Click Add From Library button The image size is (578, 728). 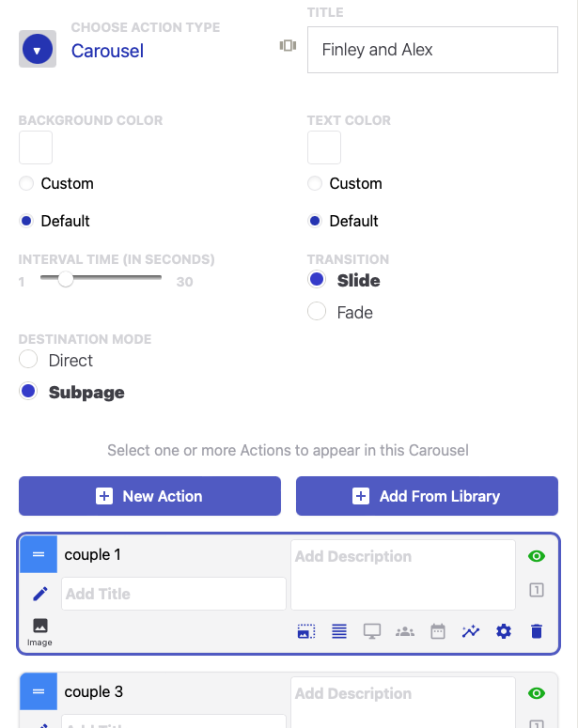click(427, 496)
